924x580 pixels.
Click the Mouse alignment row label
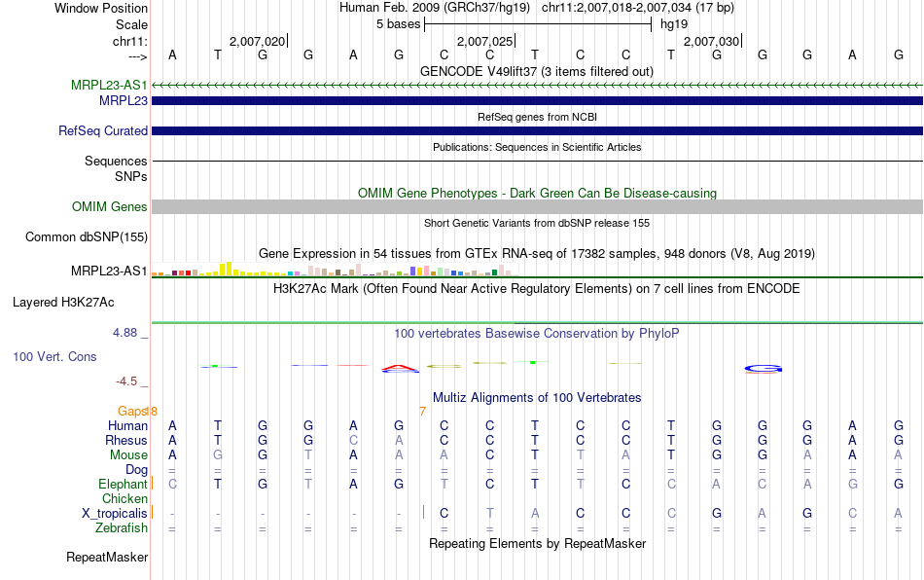[x=128, y=455]
